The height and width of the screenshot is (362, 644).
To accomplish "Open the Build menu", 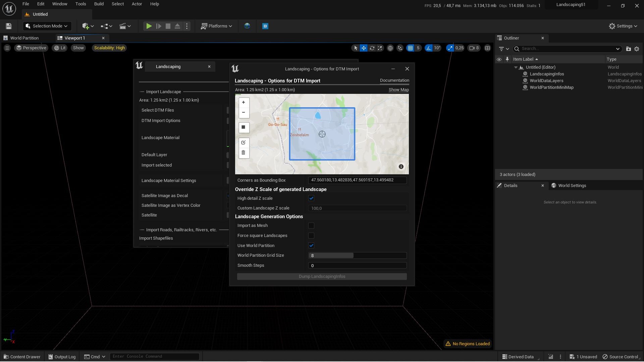I will 99,4.
